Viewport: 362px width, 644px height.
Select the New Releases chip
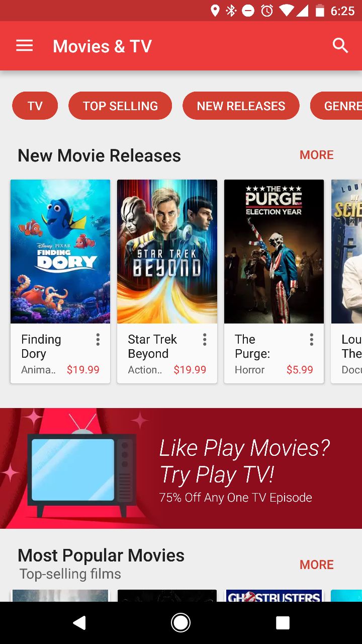(x=241, y=106)
